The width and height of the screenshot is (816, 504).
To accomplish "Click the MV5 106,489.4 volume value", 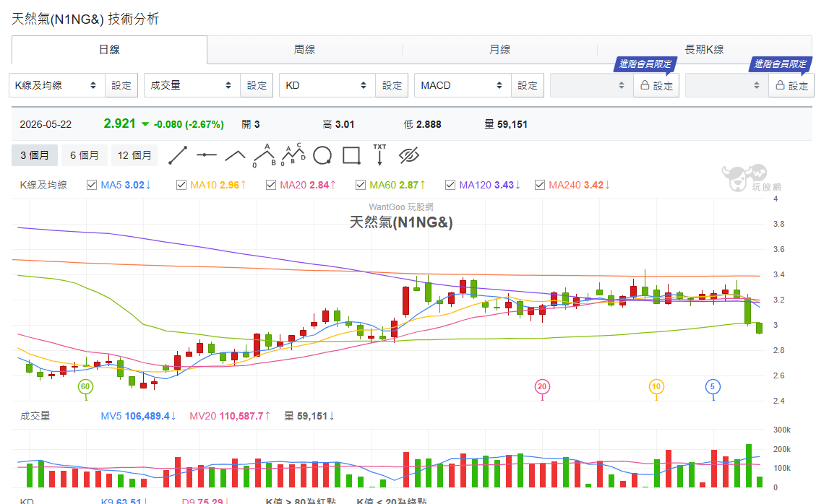I will click(x=138, y=416).
